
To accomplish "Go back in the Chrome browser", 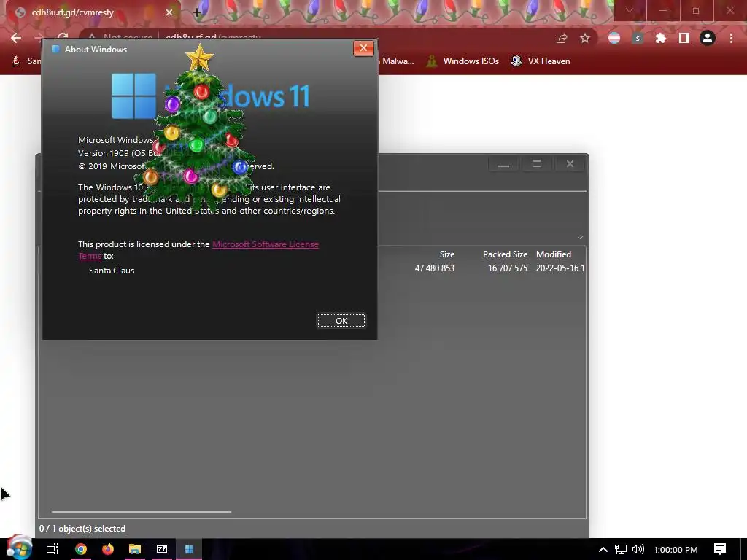I will [x=16, y=38].
